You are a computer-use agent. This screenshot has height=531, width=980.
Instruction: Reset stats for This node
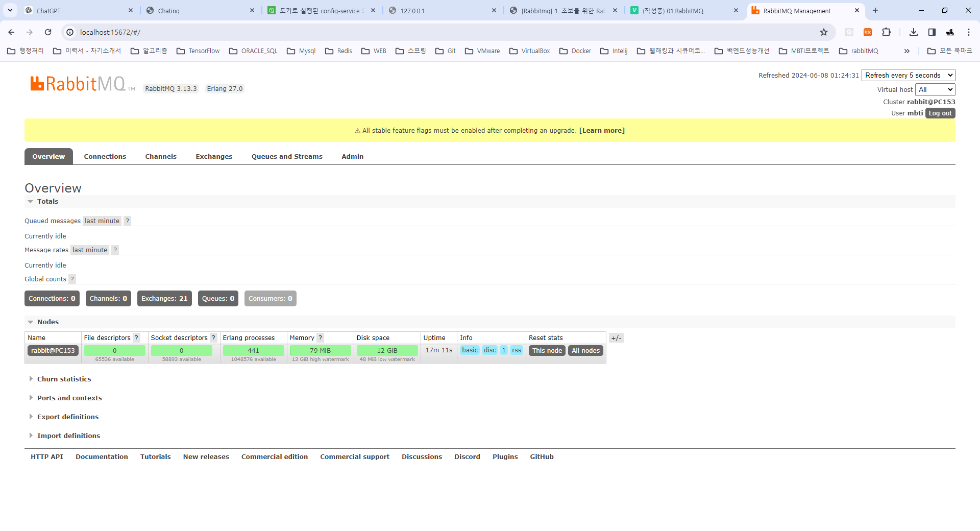[x=547, y=351]
